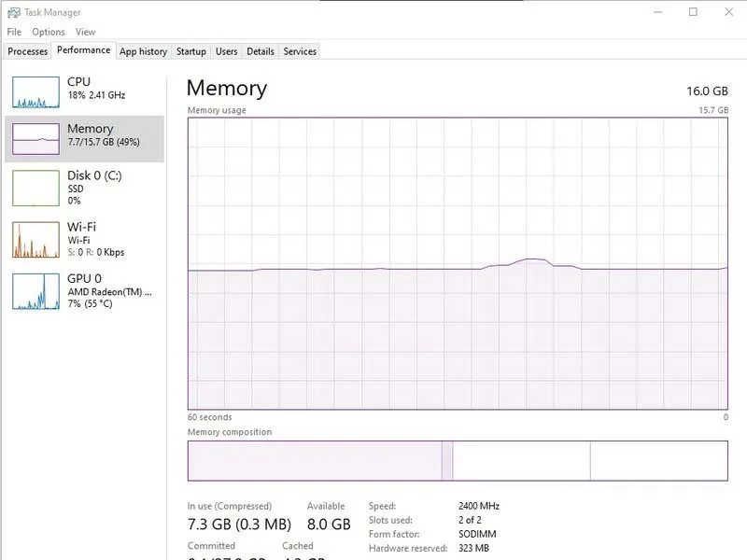Select the CPU mini graph thumbnail
747x560 pixels.
click(35, 92)
